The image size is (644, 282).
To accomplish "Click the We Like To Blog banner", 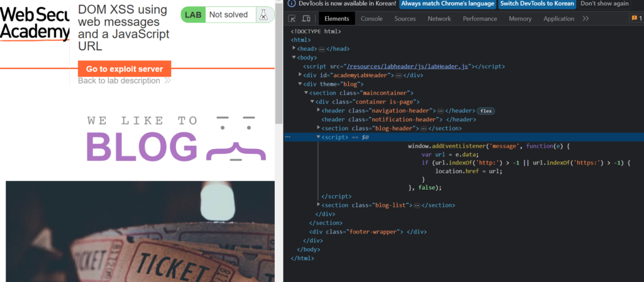I will 177,138.
